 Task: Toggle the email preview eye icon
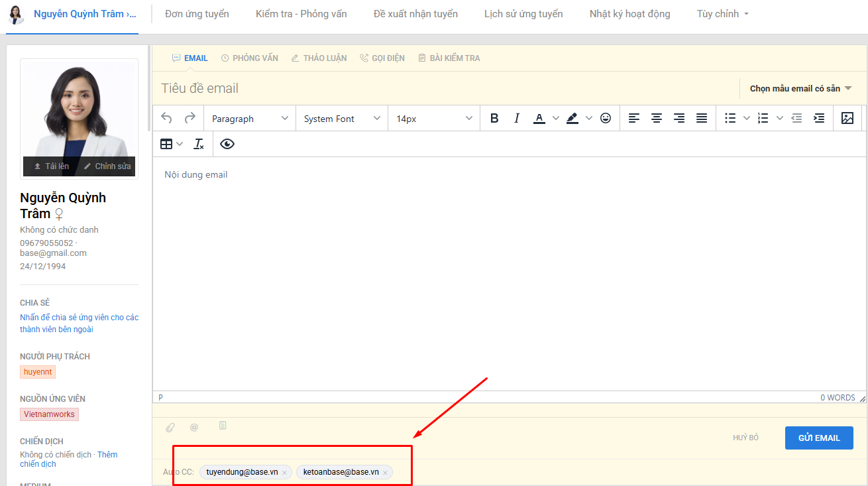[227, 144]
